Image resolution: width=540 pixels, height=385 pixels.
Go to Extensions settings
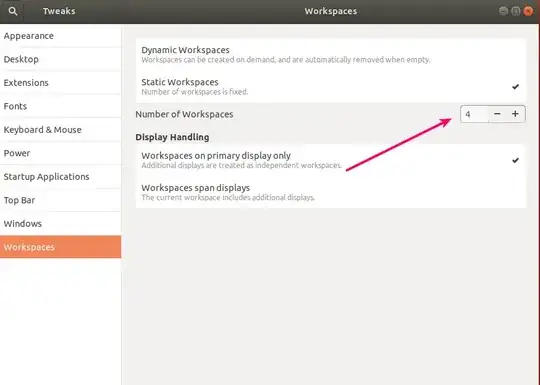[x=60, y=83]
